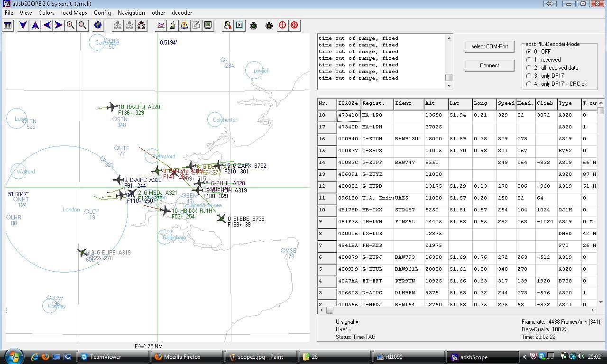The image size is (607, 364).
Task: Click the zoom out magnifier icon
Action: [x=82, y=25]
